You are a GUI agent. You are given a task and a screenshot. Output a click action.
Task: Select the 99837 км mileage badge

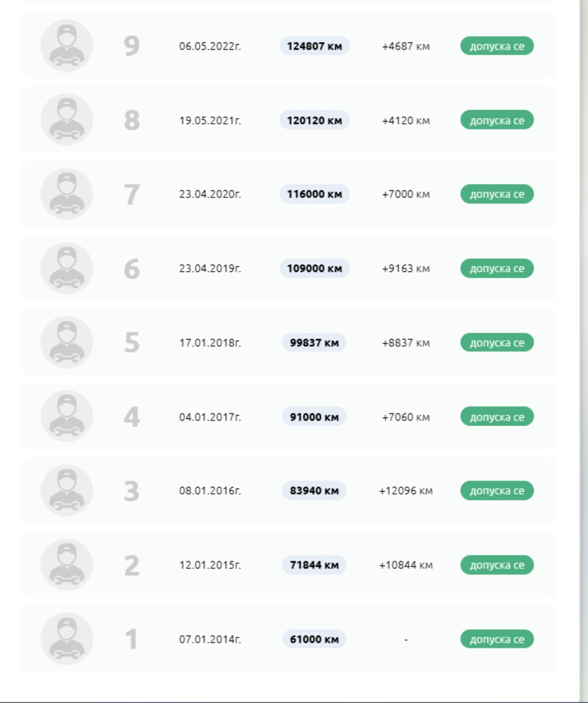click(x=314, y=343)
